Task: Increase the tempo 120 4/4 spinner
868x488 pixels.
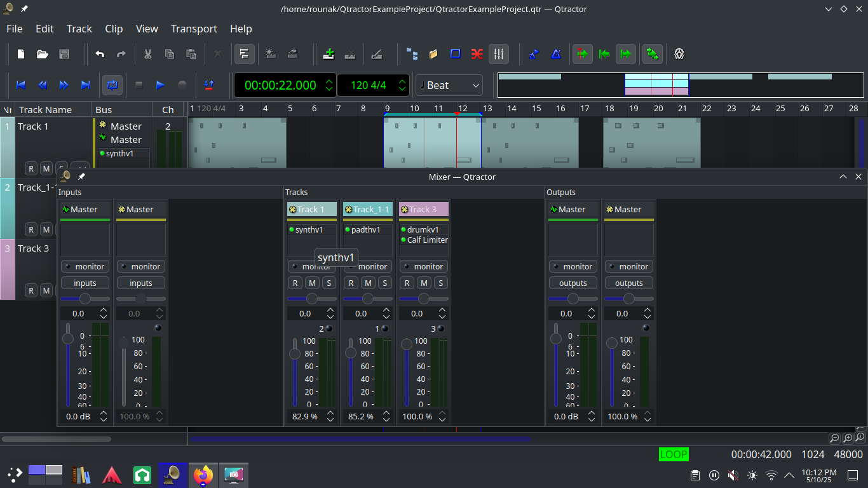Action: [403, 81]
